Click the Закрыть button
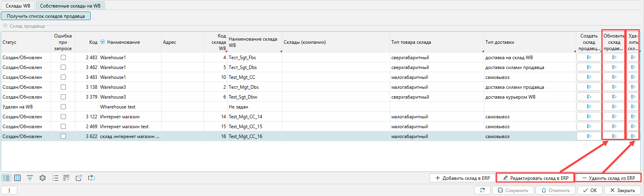644x196 pixels. (x=622, y=190)
